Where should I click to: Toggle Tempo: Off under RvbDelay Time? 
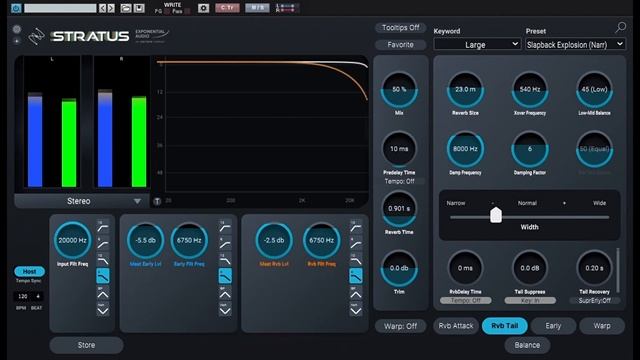(465, 300)
